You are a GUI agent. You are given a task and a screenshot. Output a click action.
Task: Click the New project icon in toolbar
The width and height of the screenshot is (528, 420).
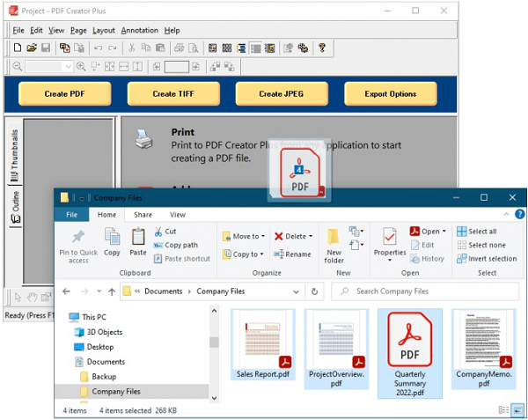click(x=18, y=48)
